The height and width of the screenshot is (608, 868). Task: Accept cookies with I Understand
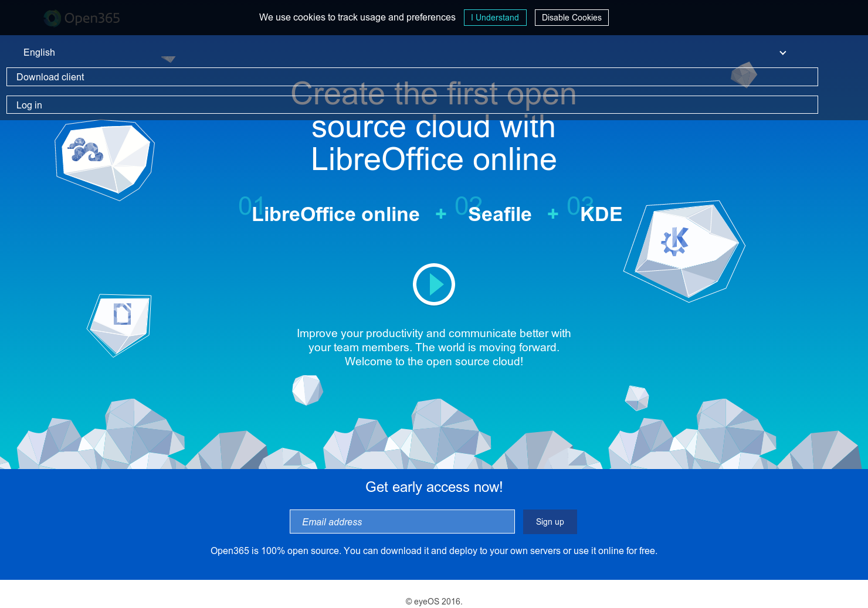[495, 18]
